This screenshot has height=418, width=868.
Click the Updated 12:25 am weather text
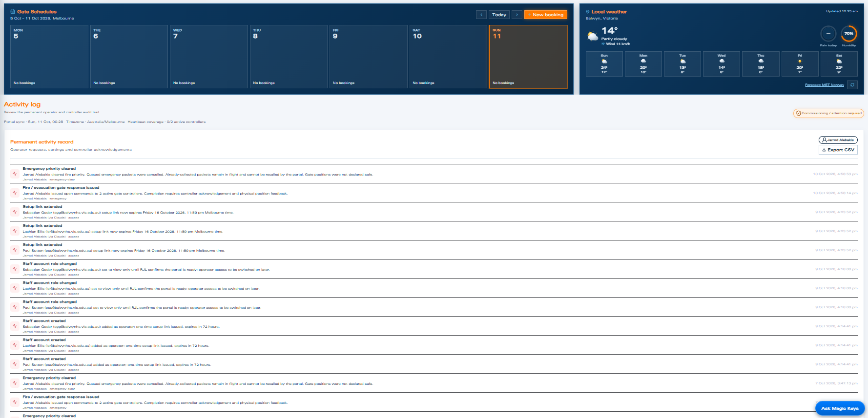pos(842,11)
